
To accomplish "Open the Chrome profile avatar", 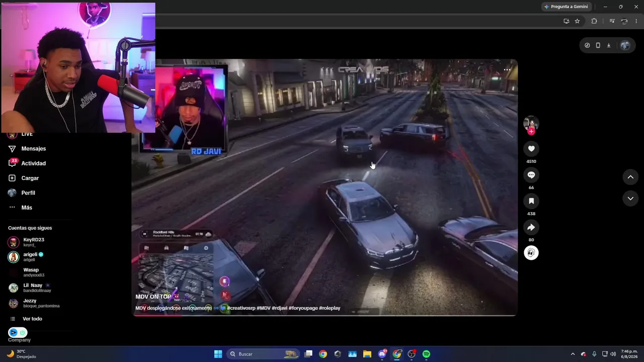I will coord(624,21).
